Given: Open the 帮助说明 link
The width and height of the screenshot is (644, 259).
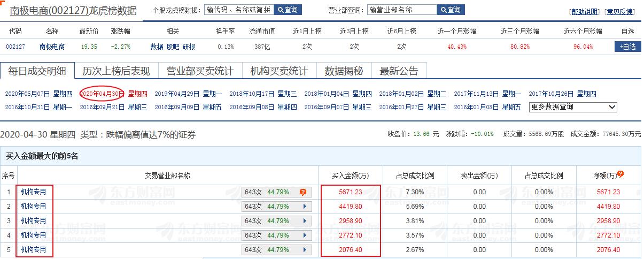Looking at the screenshot, I should (585, 11).
